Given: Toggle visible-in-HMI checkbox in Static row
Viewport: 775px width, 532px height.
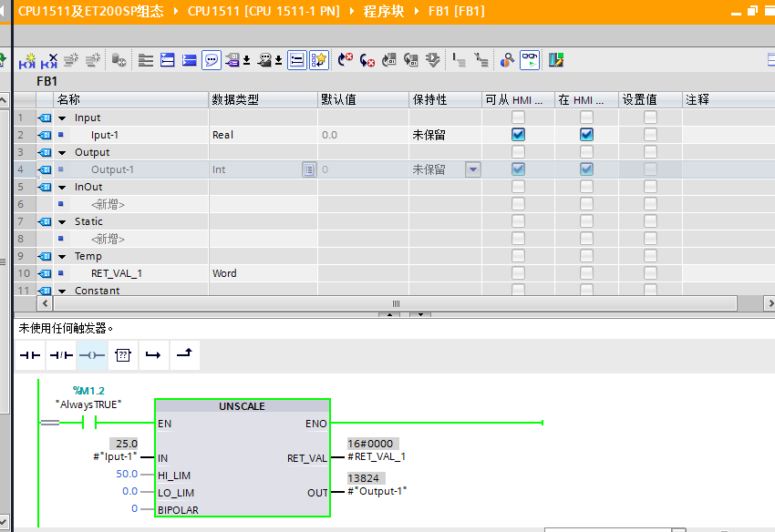Looking at the screenshot, I should tap(586, 220).
